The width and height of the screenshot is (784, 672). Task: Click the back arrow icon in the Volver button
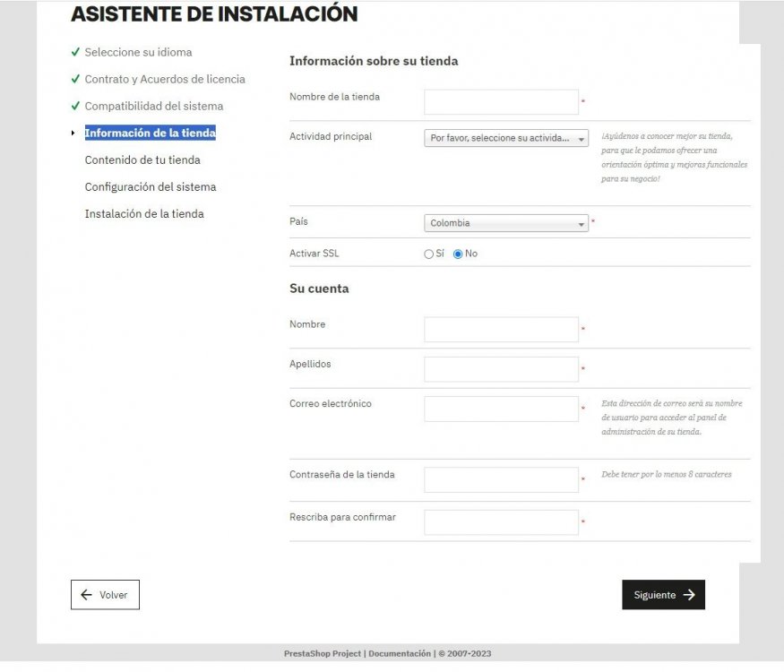tap(86, 594)
